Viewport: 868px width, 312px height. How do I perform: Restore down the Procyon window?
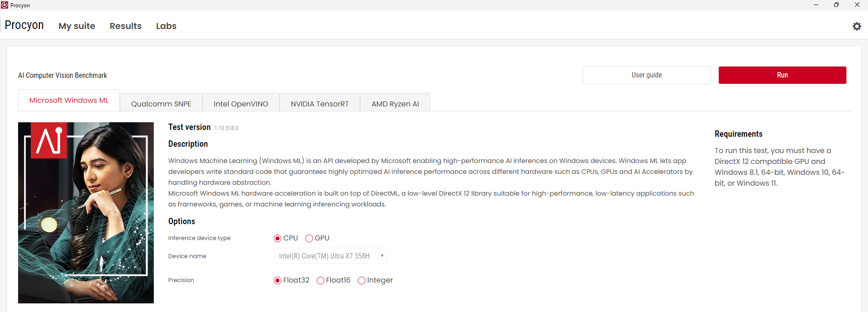[836, 5]
